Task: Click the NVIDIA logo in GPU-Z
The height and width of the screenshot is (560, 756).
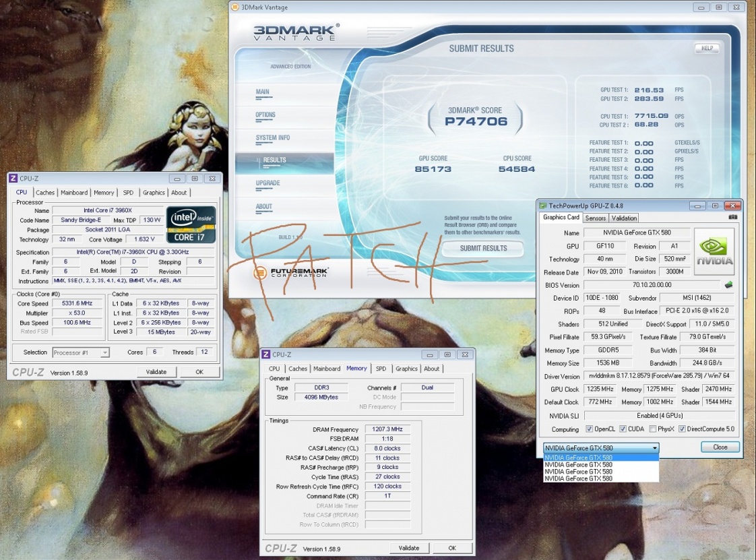Action: pos(714,251)
